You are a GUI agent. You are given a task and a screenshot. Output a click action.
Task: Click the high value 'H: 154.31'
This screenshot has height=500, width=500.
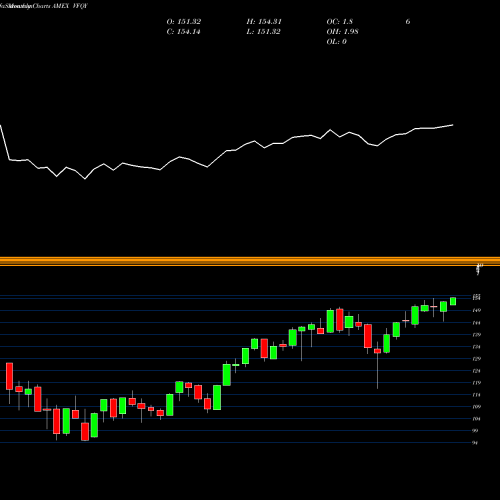[264, 22]
